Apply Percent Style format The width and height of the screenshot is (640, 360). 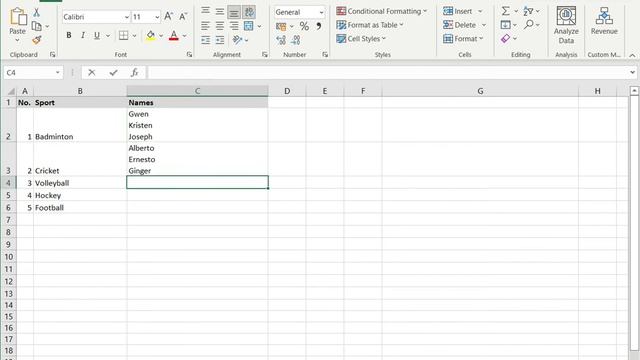click(x=304, y=27)
